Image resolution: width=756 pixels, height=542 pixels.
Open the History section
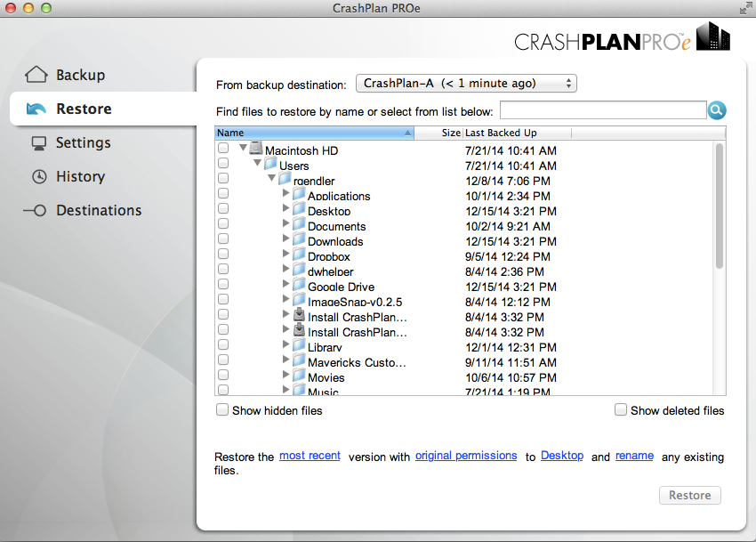pos(80,176)
